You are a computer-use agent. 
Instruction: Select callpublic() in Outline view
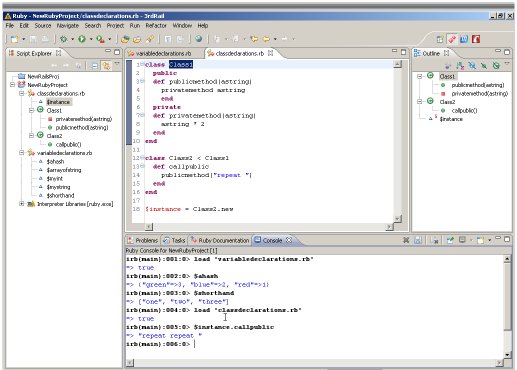coord(464,110)
